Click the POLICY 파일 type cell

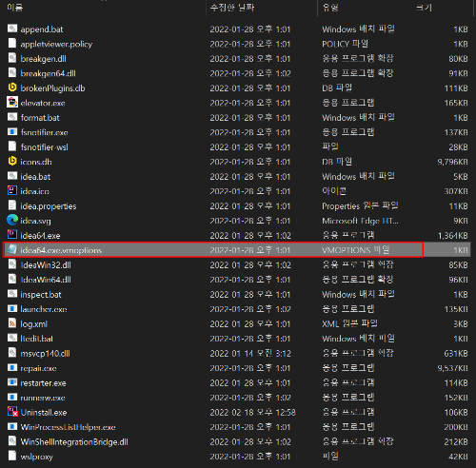[x=345, y=44]
